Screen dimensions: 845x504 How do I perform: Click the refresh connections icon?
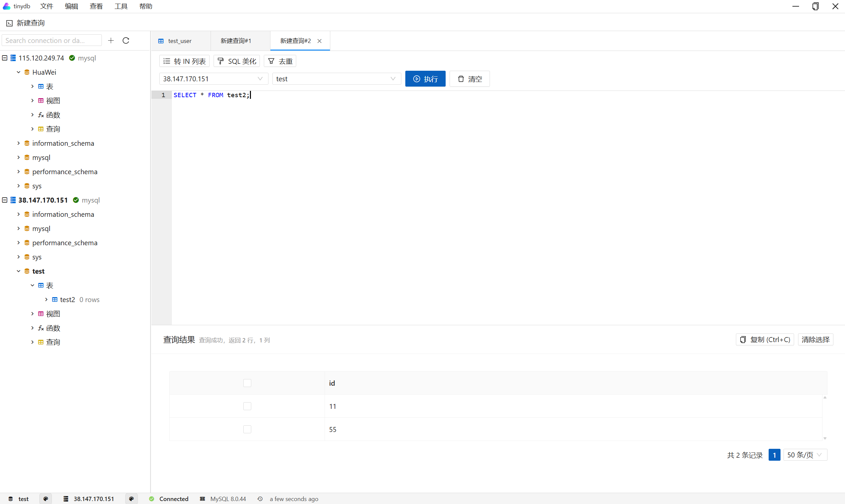[126, 40]
